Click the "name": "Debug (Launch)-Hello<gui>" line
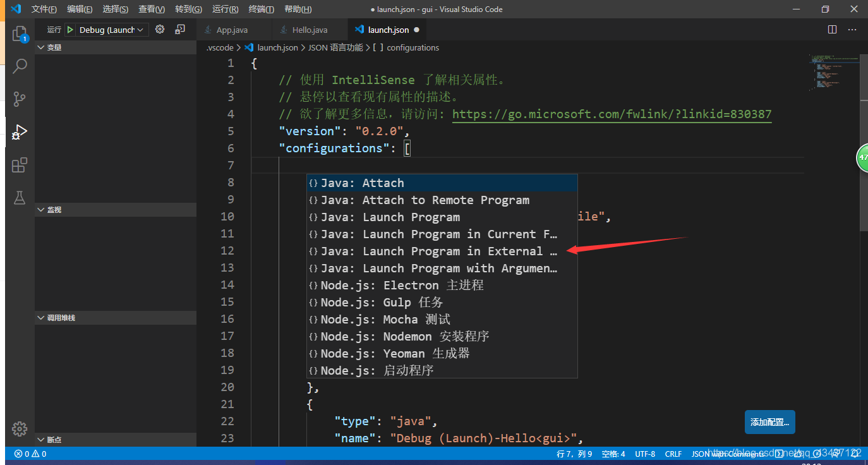868x465 pixels. tap(458, 438)
